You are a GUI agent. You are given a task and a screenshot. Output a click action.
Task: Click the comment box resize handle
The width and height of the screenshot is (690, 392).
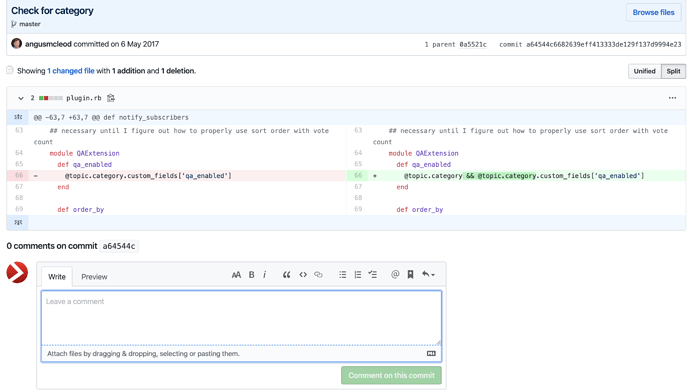point(438,342)
